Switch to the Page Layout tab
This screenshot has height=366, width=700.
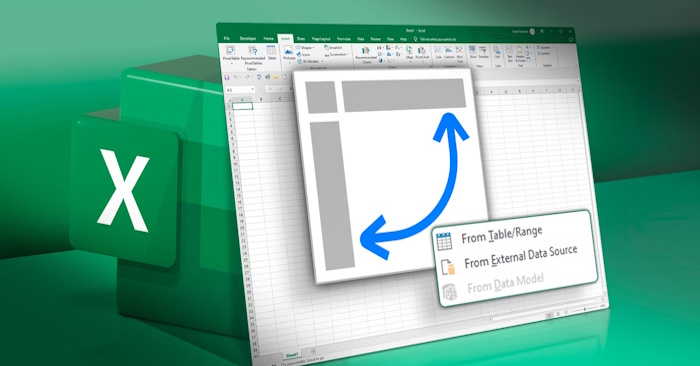coord(321,39)
